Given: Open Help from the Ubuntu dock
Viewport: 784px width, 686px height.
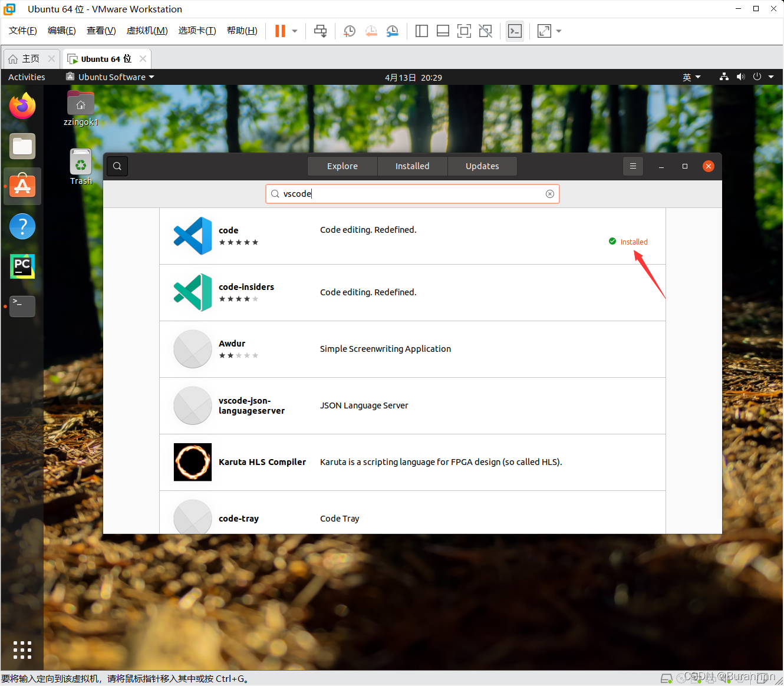Looking at the screenshot, I should pos(22,226).
